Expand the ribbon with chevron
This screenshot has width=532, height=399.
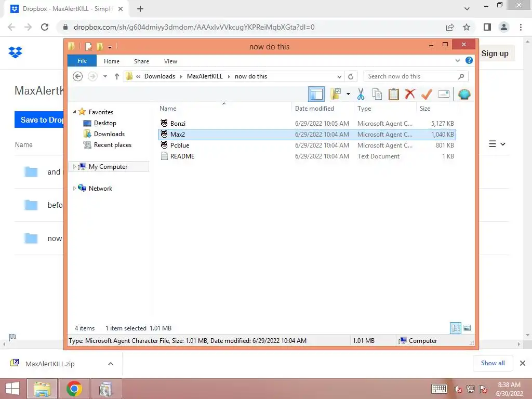457,60
